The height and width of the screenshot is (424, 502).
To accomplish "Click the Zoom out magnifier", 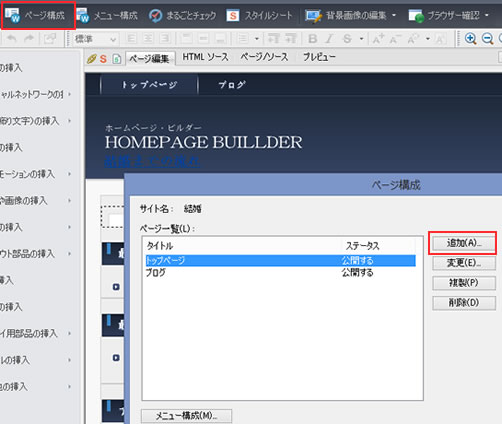I will tap(488, 39).
